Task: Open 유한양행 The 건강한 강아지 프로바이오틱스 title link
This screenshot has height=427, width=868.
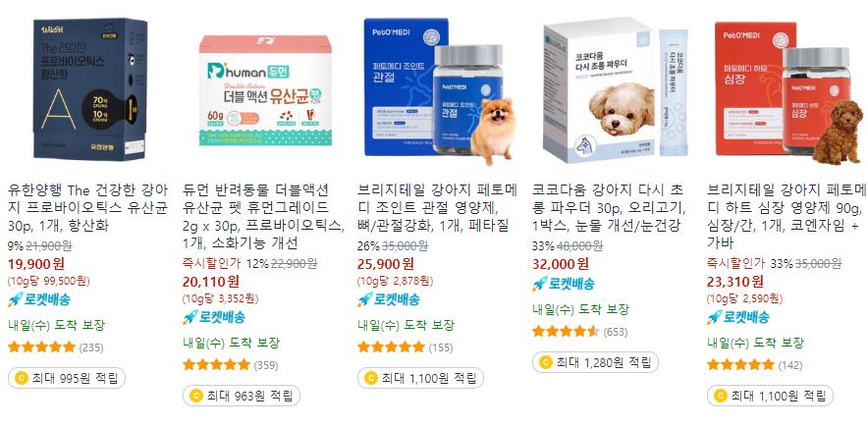Action: (88, 208)
